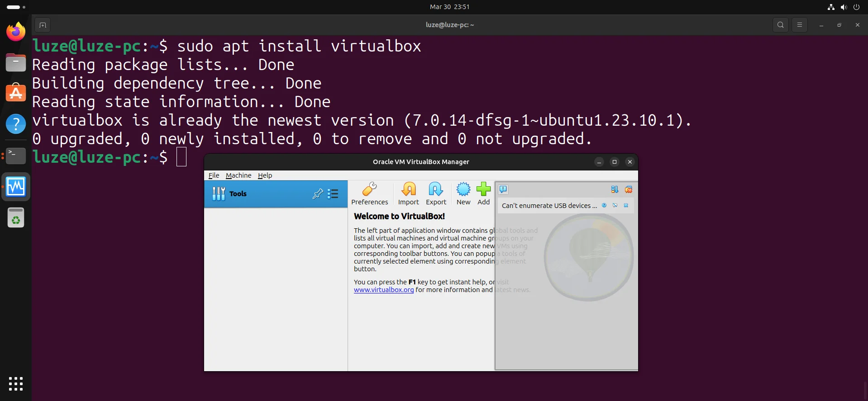The width and height of the screenshot is (868, 401).
Task: Click the terminal search button
Action: tap(781, 25)
